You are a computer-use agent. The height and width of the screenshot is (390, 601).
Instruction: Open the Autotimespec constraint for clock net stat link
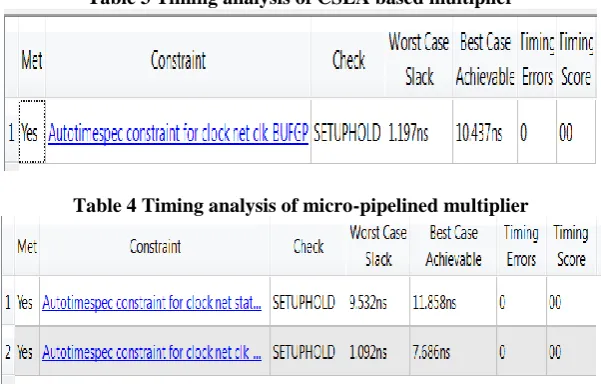(x=152, y=303)
